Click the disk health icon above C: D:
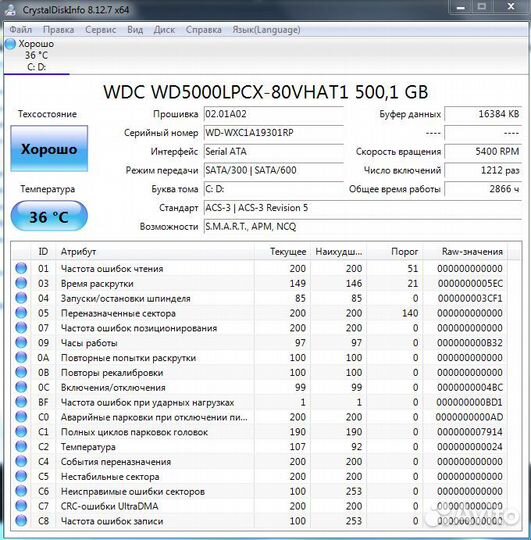Viewport: 531px width, 540px height. pos(11,44)
